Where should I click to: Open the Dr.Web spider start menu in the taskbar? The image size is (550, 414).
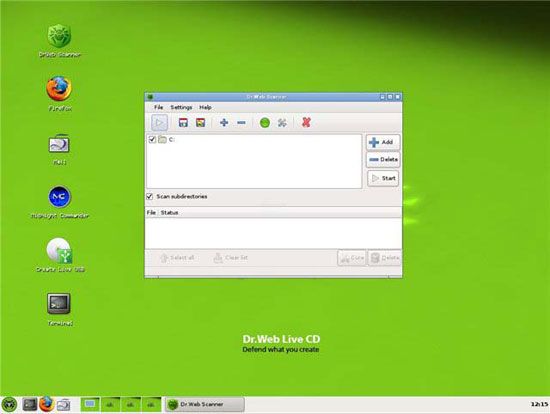coord(9,405)
